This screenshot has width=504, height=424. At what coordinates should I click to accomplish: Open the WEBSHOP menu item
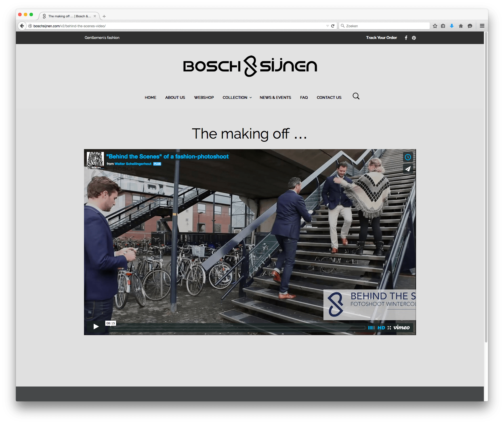(x=204, y=97)
